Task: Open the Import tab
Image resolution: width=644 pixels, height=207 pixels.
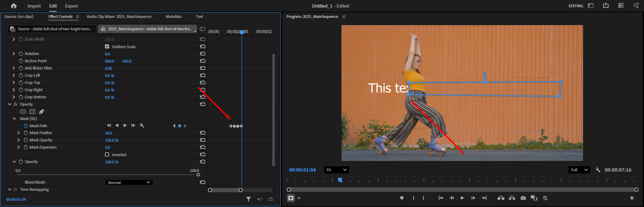Action: click(34, 6)
